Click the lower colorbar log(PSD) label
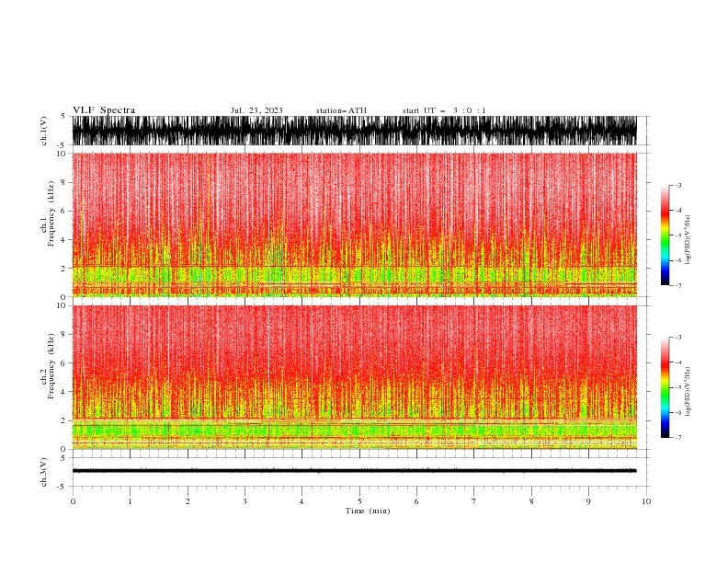The height and width of the screenshot is (563, 728). [688, 392]
